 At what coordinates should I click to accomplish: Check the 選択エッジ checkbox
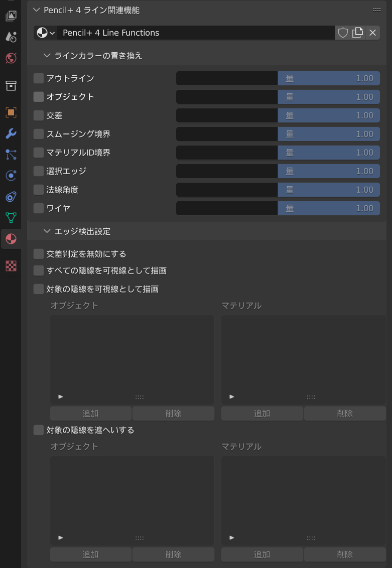tap(39, 171)
